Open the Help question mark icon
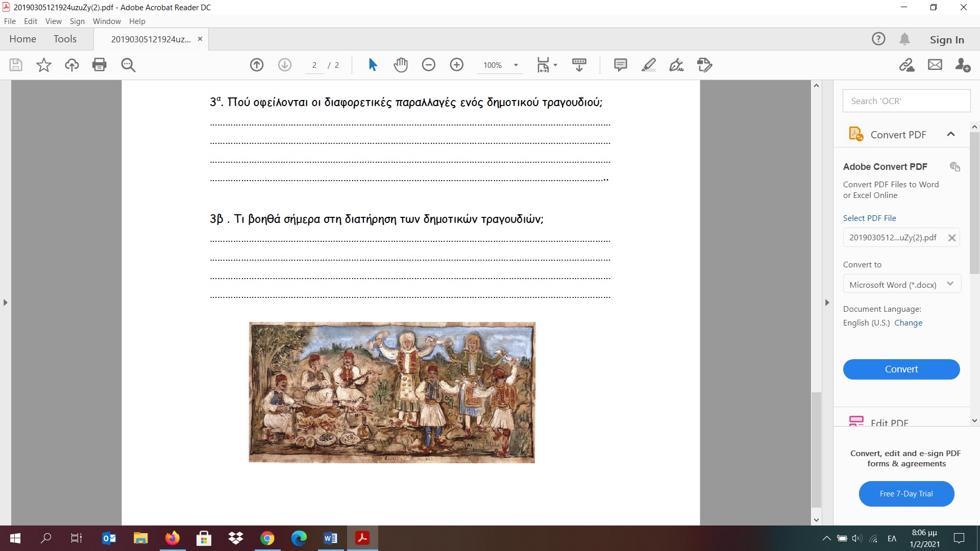 [878, 39]
